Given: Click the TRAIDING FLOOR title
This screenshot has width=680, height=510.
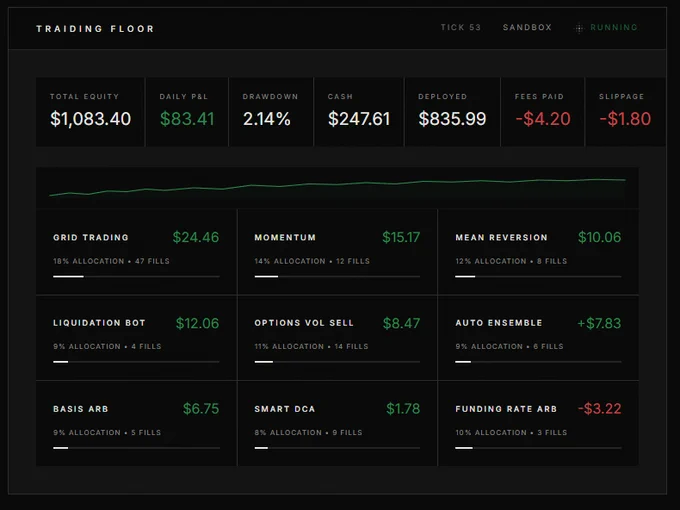Looking at the screenshot, I should 95,29.
